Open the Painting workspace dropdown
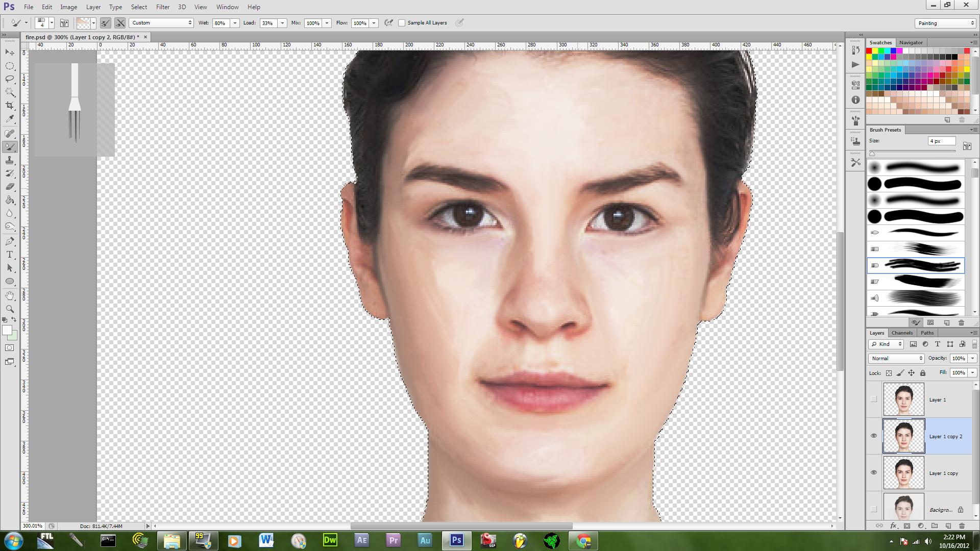 (x=945, y=23)
